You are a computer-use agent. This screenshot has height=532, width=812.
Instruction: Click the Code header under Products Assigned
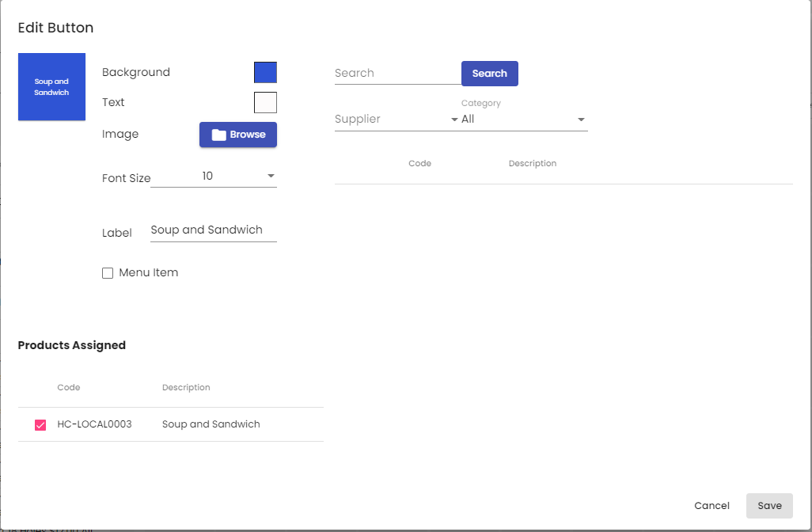(x=69, y=387)
